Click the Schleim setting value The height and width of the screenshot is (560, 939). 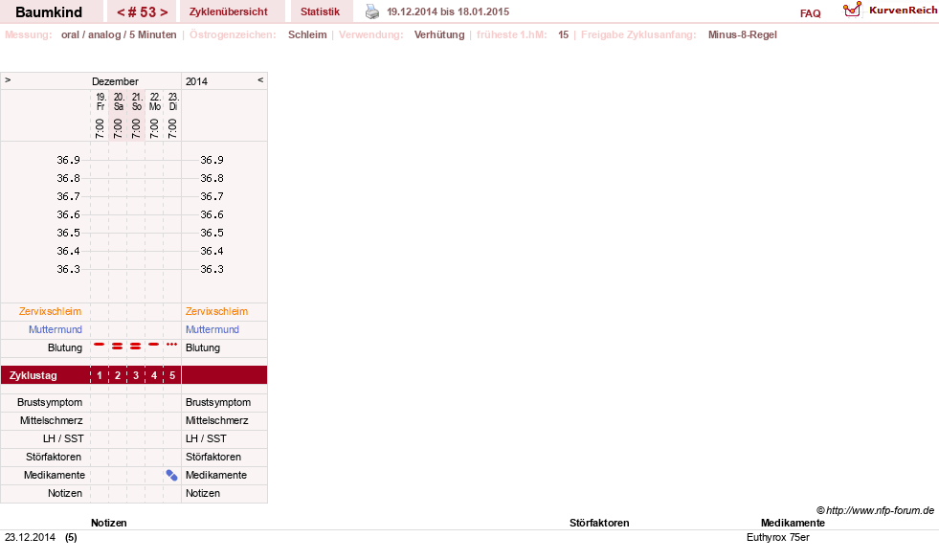307,34
